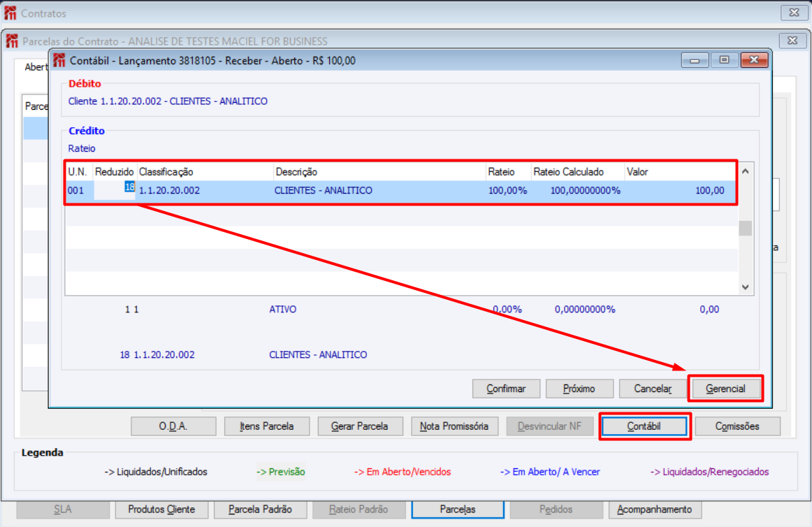Screen dimensions: 812x527
Task: Confirm the accounting entry with Confirmar
Action: click(506, 389)
